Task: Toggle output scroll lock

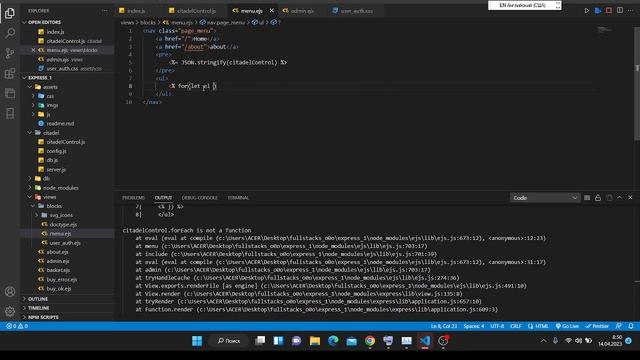Action: coord(598,198)
